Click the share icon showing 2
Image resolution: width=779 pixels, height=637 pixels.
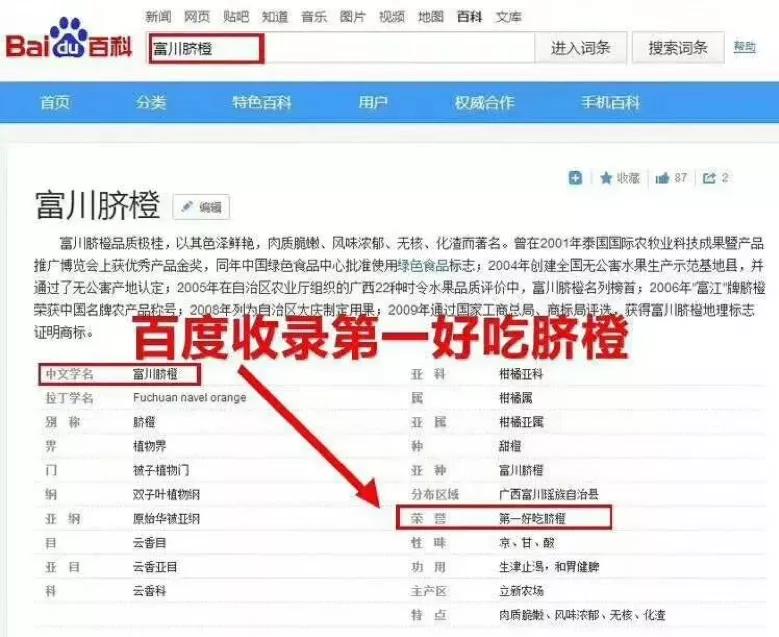(x=709, y=178)
